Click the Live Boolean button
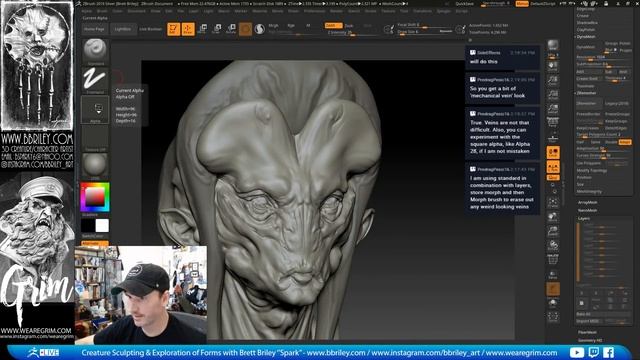The height and width of the screenshot is (360, 640). (150, 29)
